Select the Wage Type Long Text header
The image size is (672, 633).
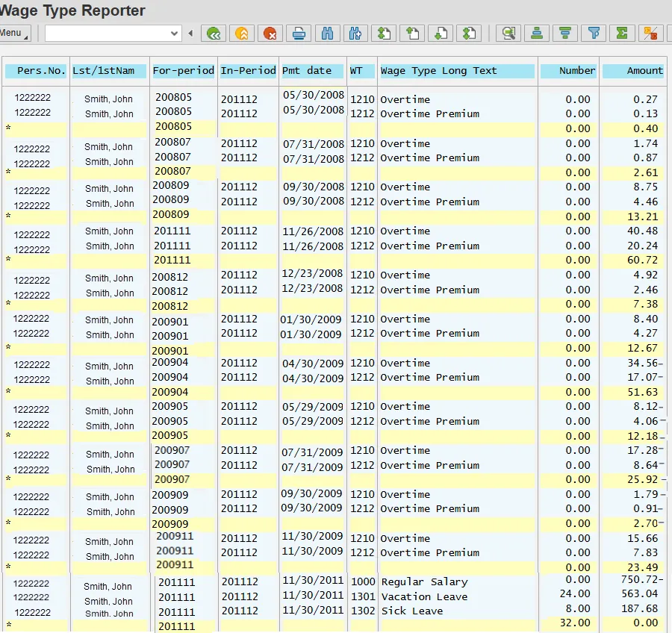pos(456,71)
